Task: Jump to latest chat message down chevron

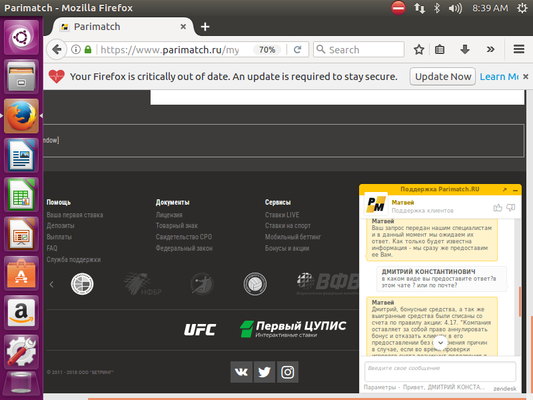Action: 440,343
